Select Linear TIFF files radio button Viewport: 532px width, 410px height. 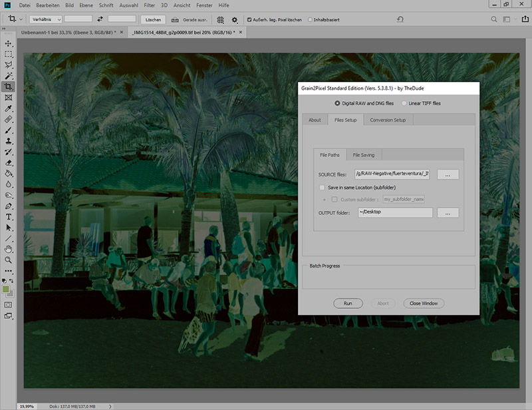(405, 103)
